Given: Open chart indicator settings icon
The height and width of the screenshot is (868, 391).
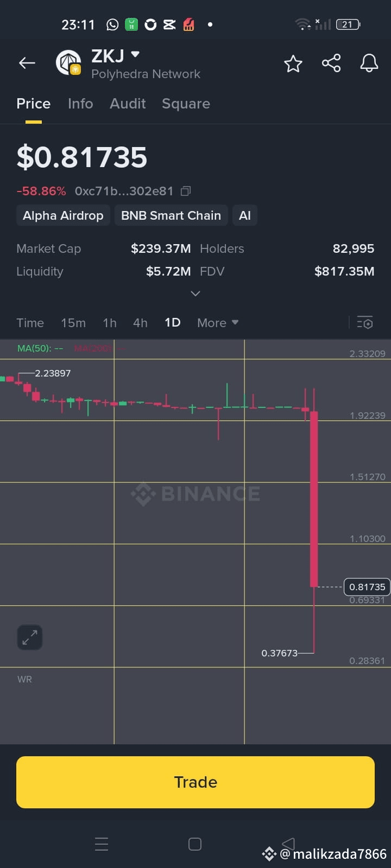Looking at the screenshot, I should [x=365, y=322].
